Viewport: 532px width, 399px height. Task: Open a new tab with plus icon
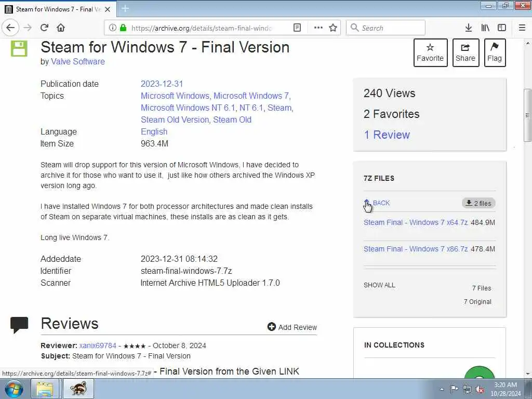click(125, 8)
